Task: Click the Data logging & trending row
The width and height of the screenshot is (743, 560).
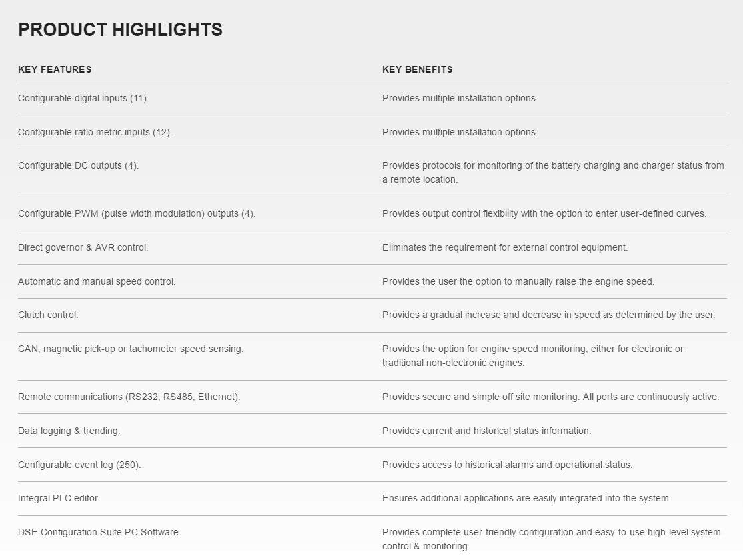Action: (372, 431)
